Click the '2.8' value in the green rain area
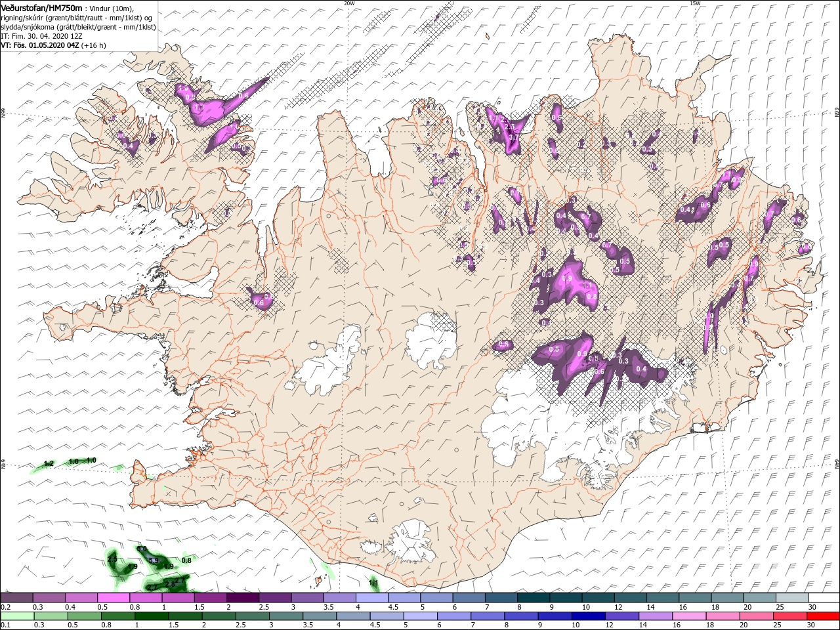 (x=170, y=583)
